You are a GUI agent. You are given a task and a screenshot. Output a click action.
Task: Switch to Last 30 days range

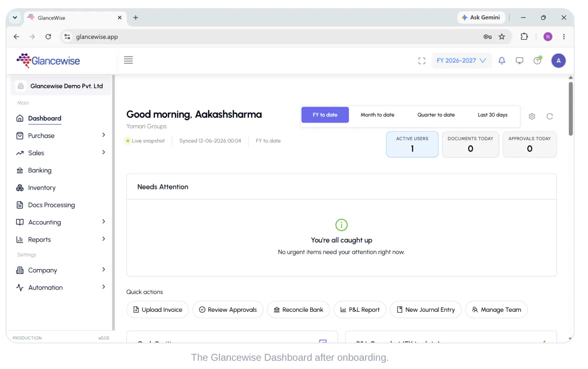pyautogui.click(x=493, y=115)
